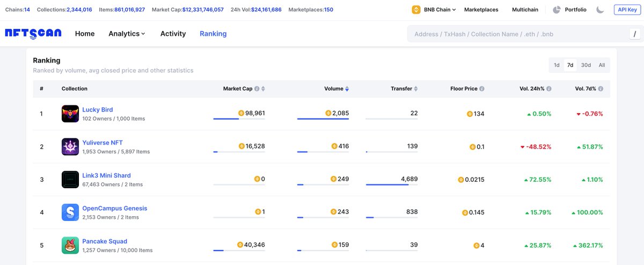Image resolution: width=644 pixels, height=265 pixels.
Task: Click Link3 Mini Shard transfer bar
Action: pos(392,185)
